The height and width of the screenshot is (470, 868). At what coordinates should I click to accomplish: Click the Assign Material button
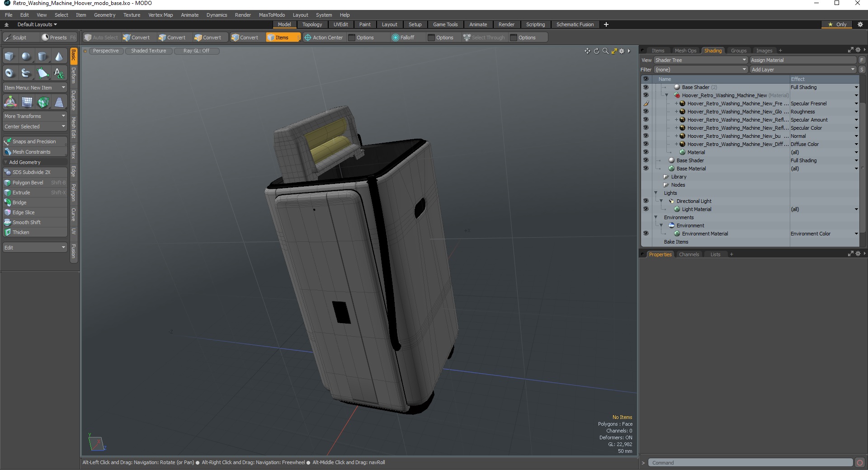[803, 60]
